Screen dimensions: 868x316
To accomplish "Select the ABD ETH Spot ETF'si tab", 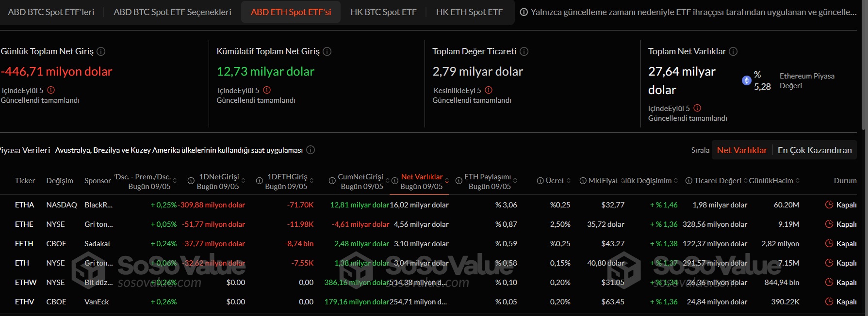I will coord(291,12).
